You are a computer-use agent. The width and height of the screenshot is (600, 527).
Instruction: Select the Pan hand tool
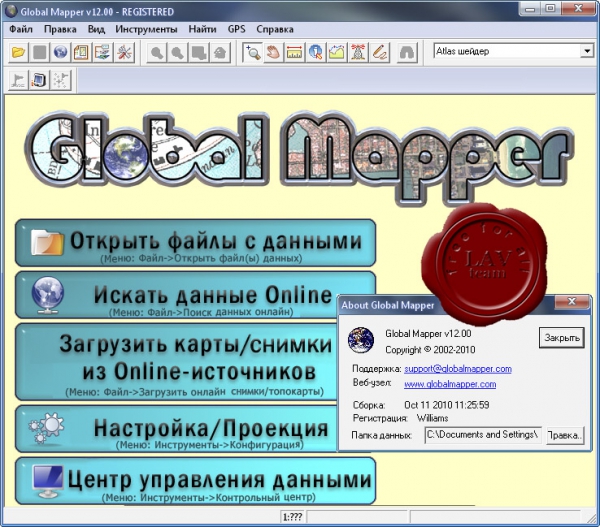[x=273, y=52]
